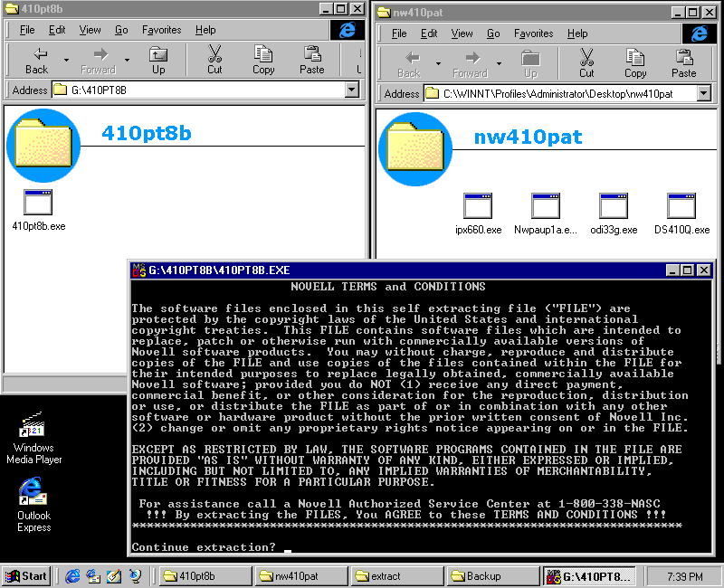Select Windows Media Player desktop shortcut

[33, 438]
